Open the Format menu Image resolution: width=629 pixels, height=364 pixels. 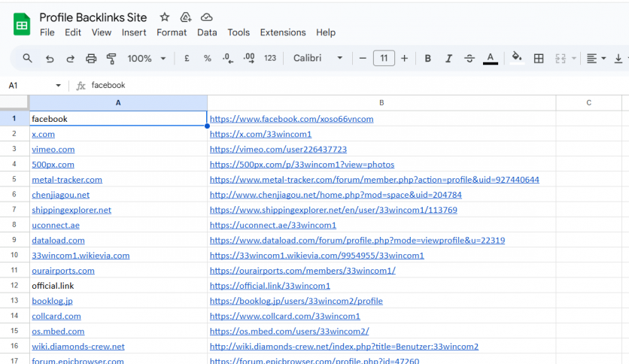172,32
